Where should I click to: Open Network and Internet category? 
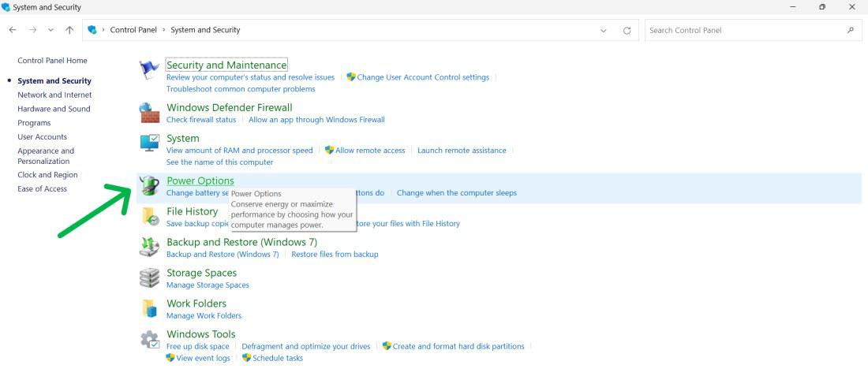click(54, 95)
